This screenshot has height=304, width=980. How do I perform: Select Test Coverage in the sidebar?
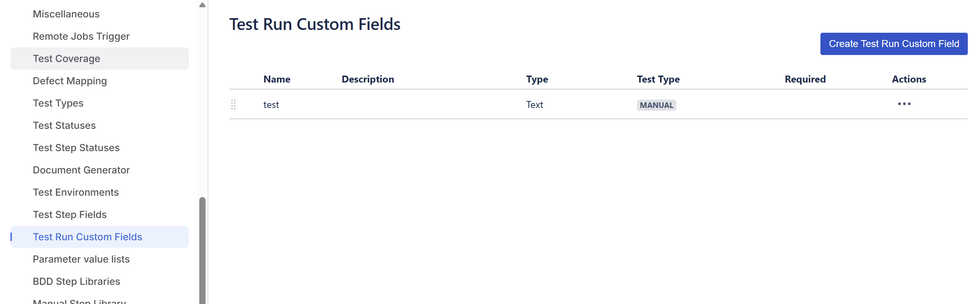point(99,59)
